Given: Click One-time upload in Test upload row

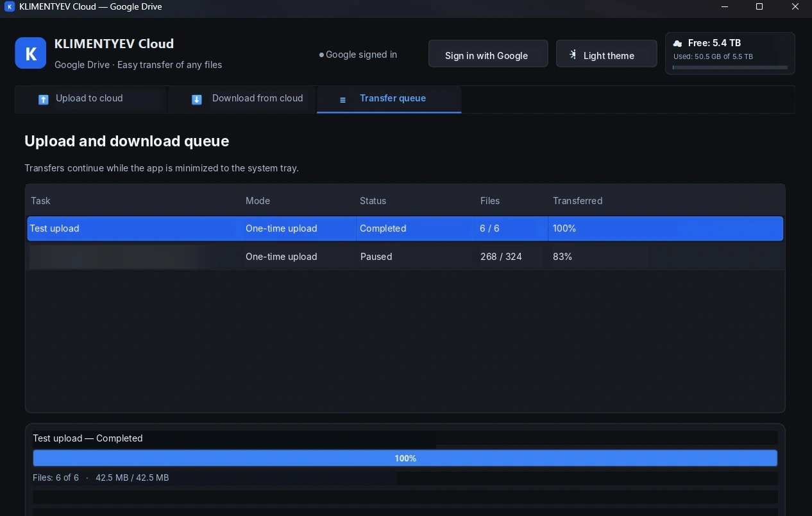Looking at the screenshot, I should [281, 228].
